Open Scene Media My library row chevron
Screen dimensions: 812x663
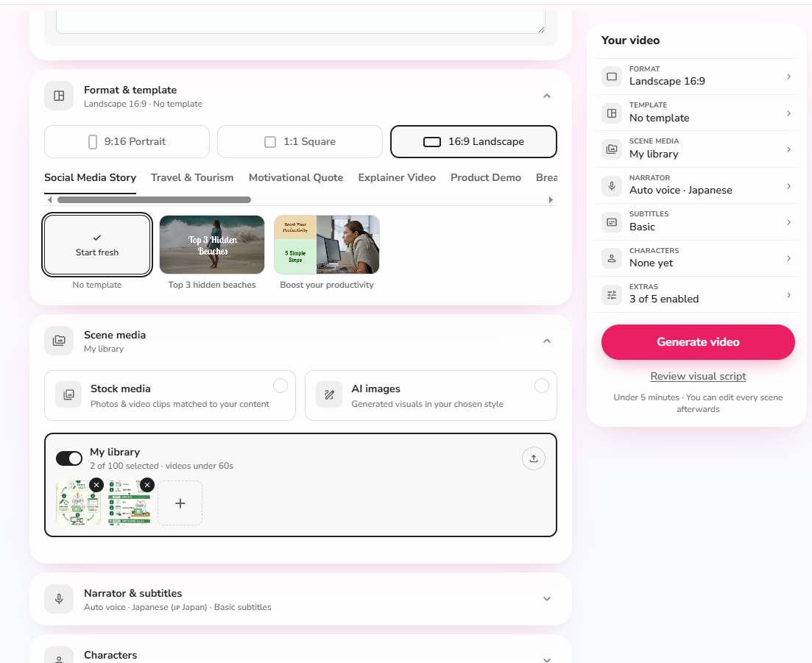click(x=788, y=149)
